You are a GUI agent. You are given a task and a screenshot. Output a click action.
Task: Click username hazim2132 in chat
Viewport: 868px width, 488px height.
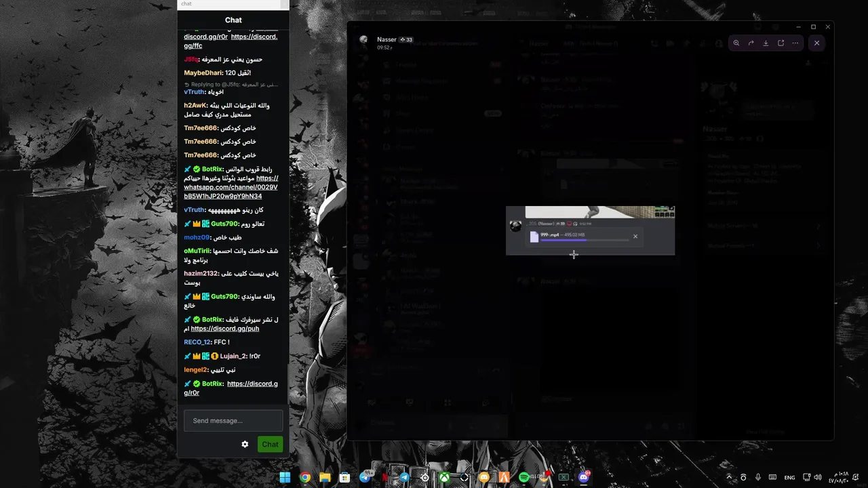201,274
